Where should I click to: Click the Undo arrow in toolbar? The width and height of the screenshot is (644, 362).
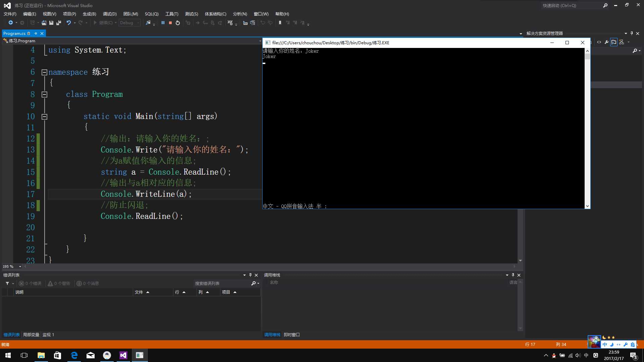[x=68, y=23]
